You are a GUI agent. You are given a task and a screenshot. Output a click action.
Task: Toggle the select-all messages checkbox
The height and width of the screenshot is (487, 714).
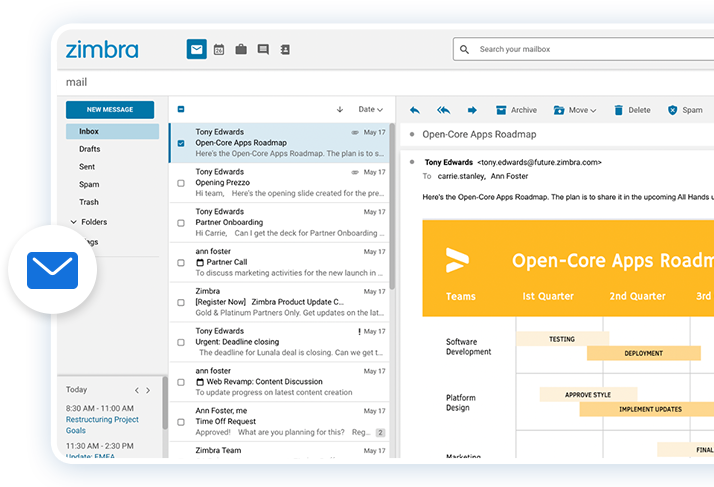pos(181,109)
